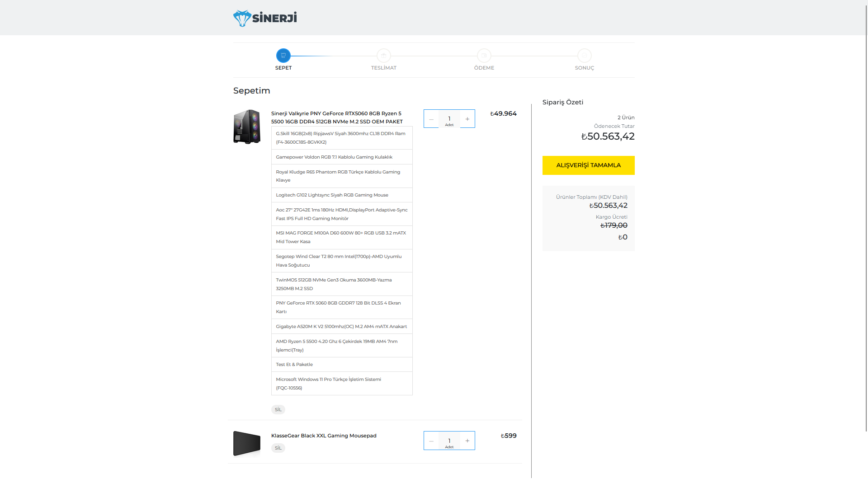Click the Sepet cart step icon
Image resolution: width=868 pixels, height=488 pixels.
pyautogui.click(x=283, y=56)
